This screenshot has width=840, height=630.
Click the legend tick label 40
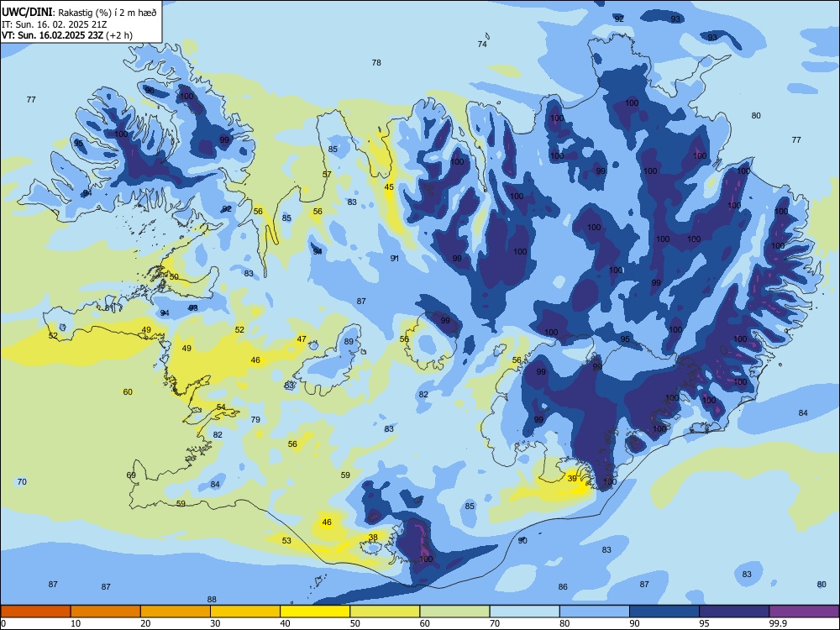[x=285, y=623]
